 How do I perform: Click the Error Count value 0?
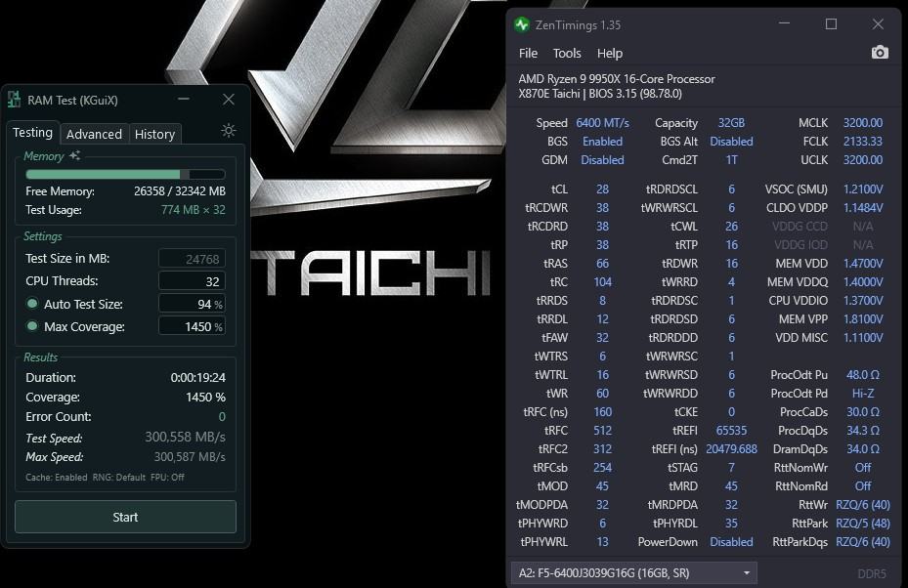pyautogui.click(x=222, y=417)
